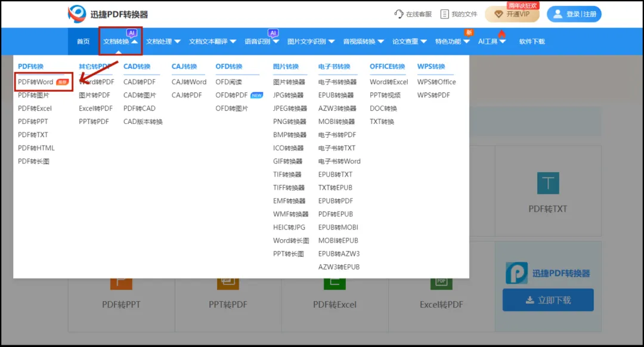Screen dimensions: 644x347
Task: Choose CAD转图片 option
Action: click(140, 95)
